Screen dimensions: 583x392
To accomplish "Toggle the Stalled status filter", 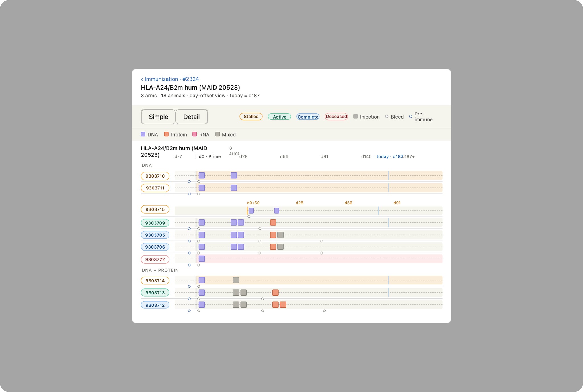I will [251, 117].
